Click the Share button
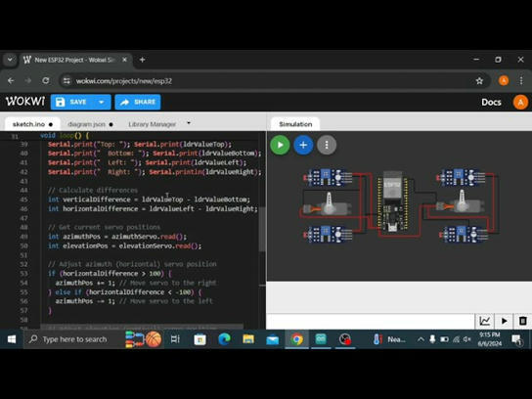 pos(138,102)
